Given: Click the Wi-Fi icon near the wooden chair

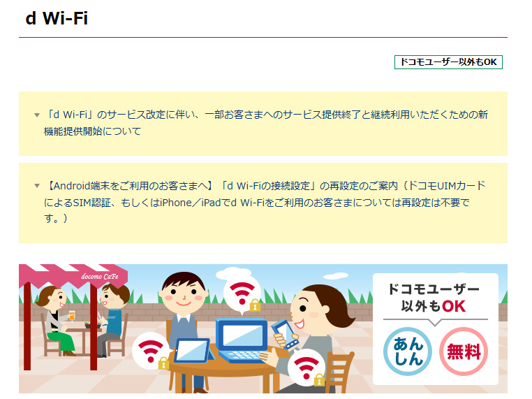Looking at the screenshot, I should coord(306,368).
